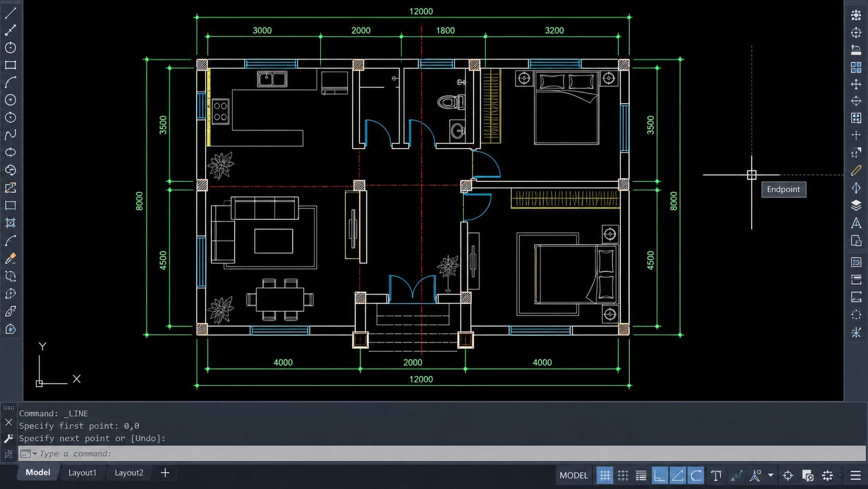The height and width of the screenshot is (489, 868).
Task: Click the dashed circle icon in right toolbar
Action: 856,315
